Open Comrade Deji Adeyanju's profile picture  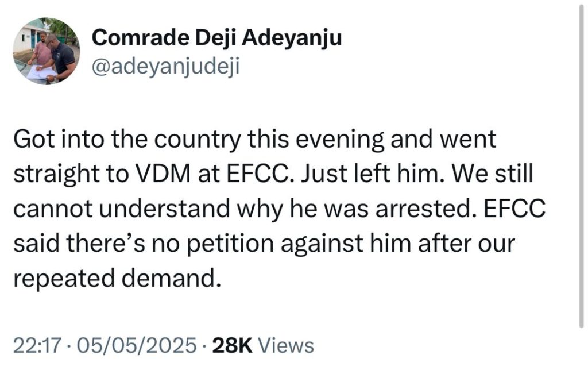[x=47, y=51]
